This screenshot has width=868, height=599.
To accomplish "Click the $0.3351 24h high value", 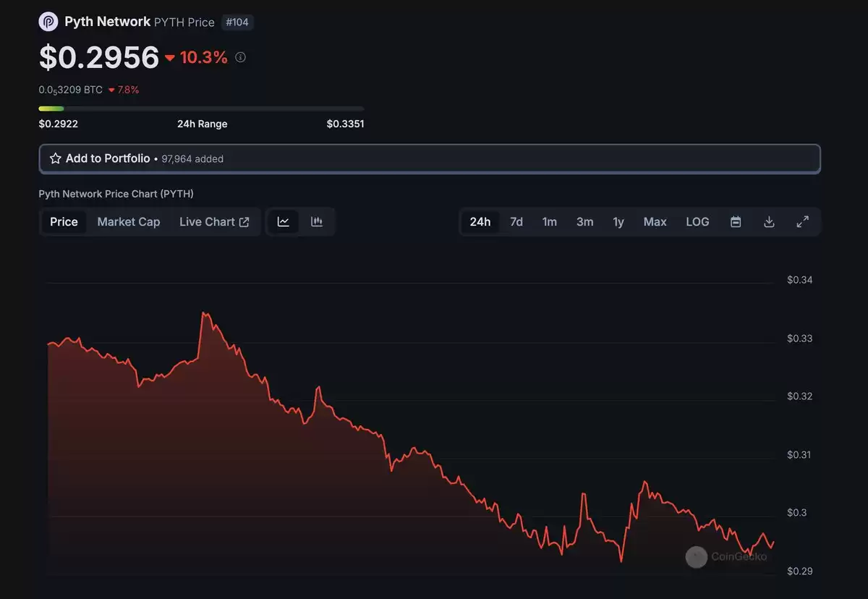I will tap(345, 124).
